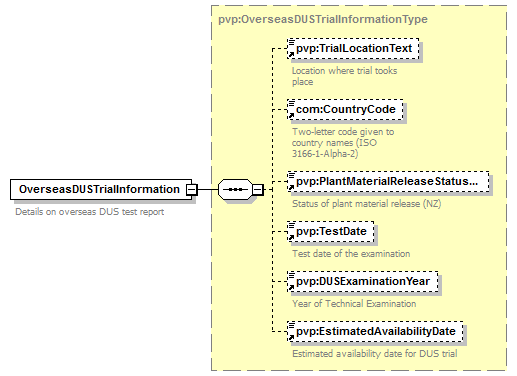Select the com:CountryCode element box
The height and width of the screenshot is (376, 517).
(345, 110)
